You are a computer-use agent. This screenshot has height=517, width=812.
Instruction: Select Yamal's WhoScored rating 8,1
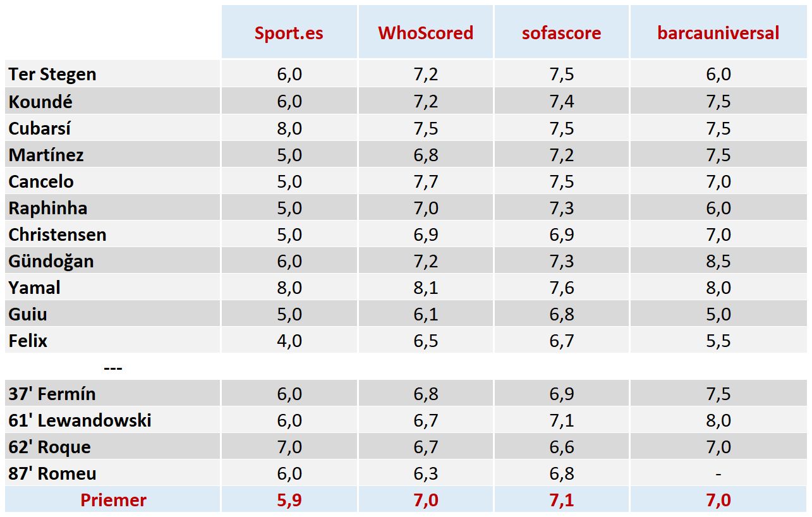click(x=426, y=288)
